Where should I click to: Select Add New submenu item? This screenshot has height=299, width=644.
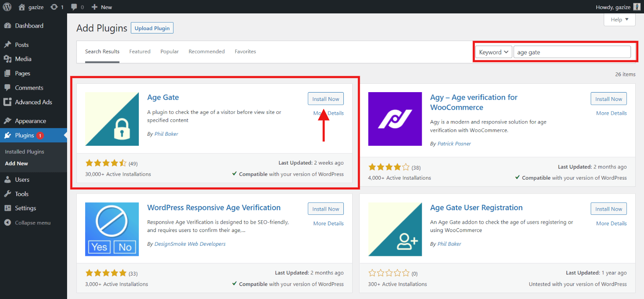tap(16, 163)
